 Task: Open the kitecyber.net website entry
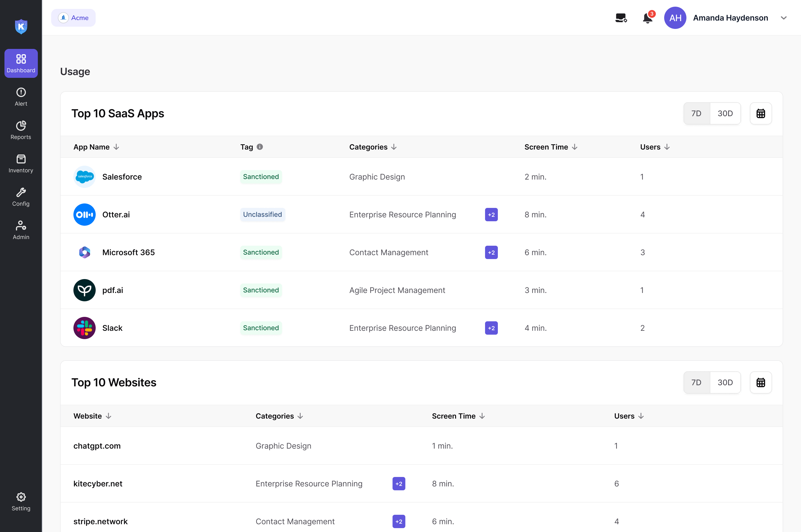(x=98, y=483)
